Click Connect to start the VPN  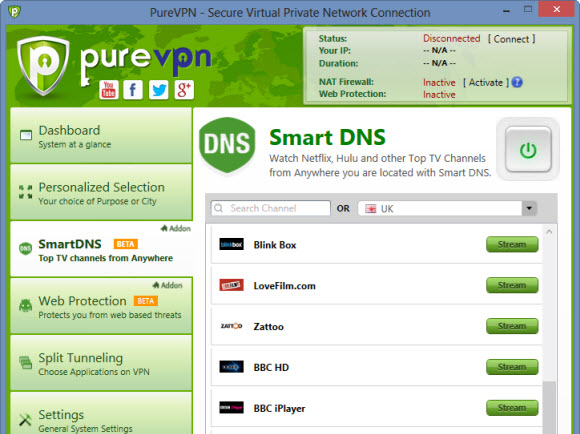[511, 39]
